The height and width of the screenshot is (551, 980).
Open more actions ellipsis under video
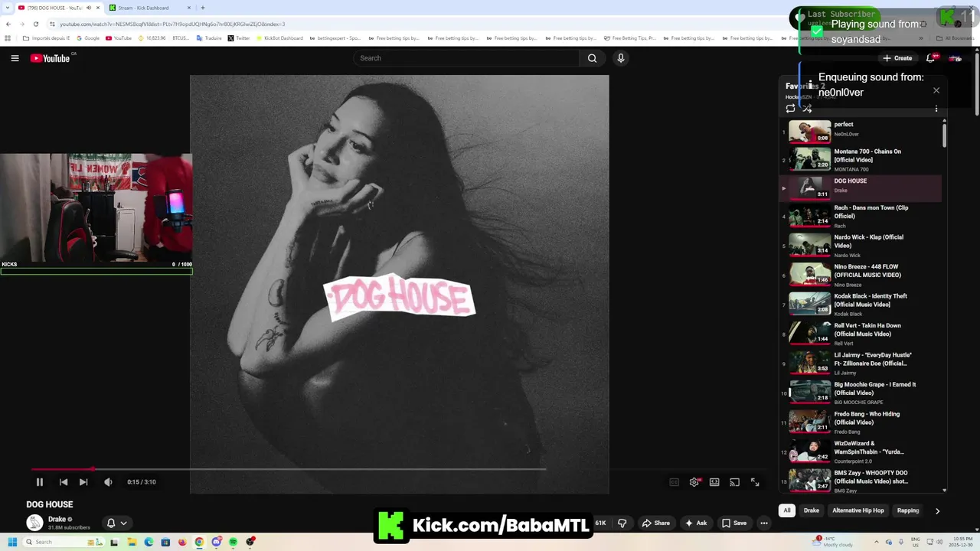763,523
